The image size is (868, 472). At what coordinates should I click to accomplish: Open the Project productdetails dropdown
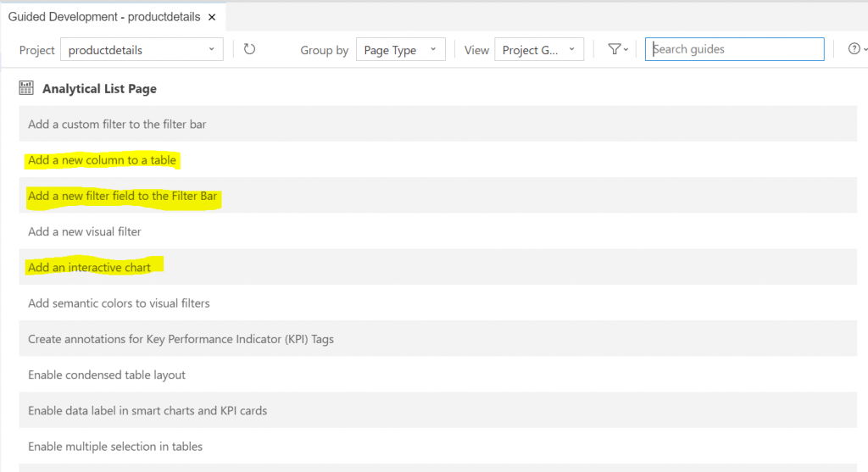(142, 50)
